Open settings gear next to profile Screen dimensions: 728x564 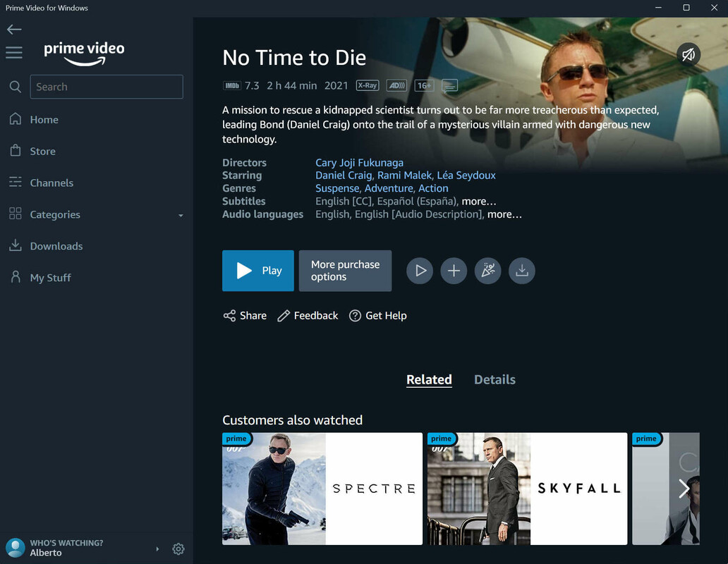178,548
